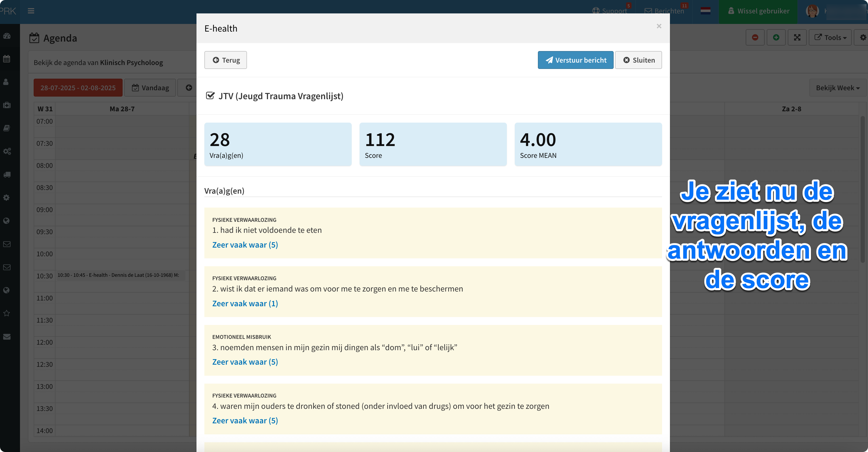Open the truck icon in the sidebar
The width and height of the screenshot is (868, 452).
7,175
